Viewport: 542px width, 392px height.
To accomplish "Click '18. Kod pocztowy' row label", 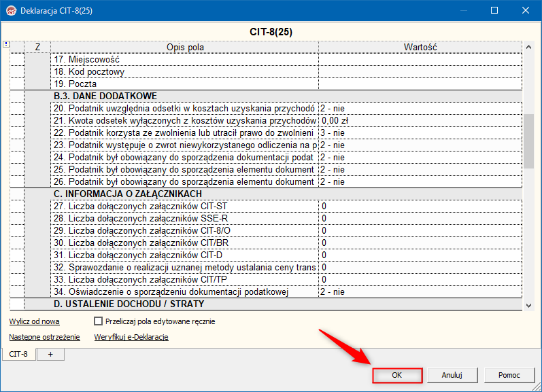I will tap(184, 71).
